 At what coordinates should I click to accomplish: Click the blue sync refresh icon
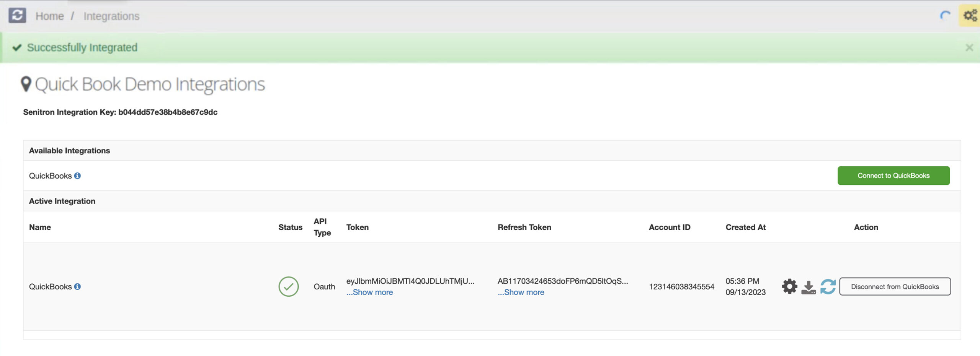point(828,286)
